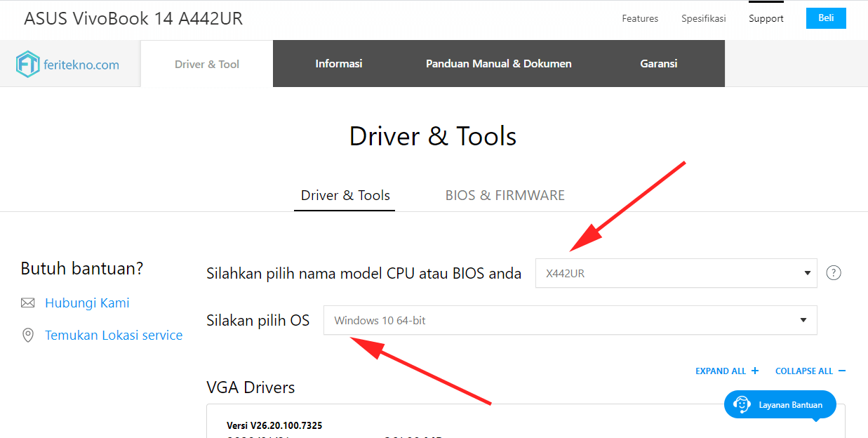Click the Silakan pilih OS label
Image resolution: width=868 pixels, height=438 pixels.
[x=258, y=320]
